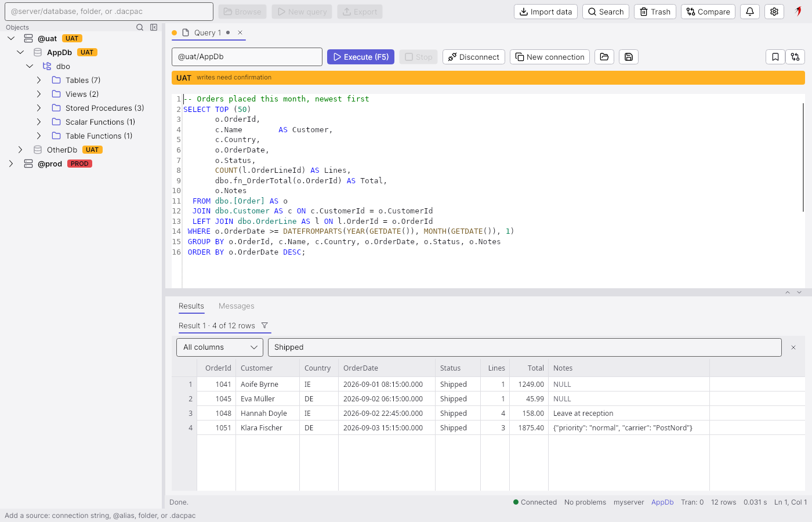
Task: Save the current query
Action: (x=629, y=57)
